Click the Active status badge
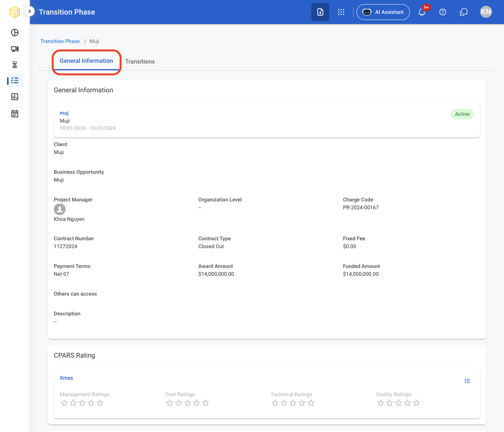Screen dimensions: 504x432 (x=462, y=114)
